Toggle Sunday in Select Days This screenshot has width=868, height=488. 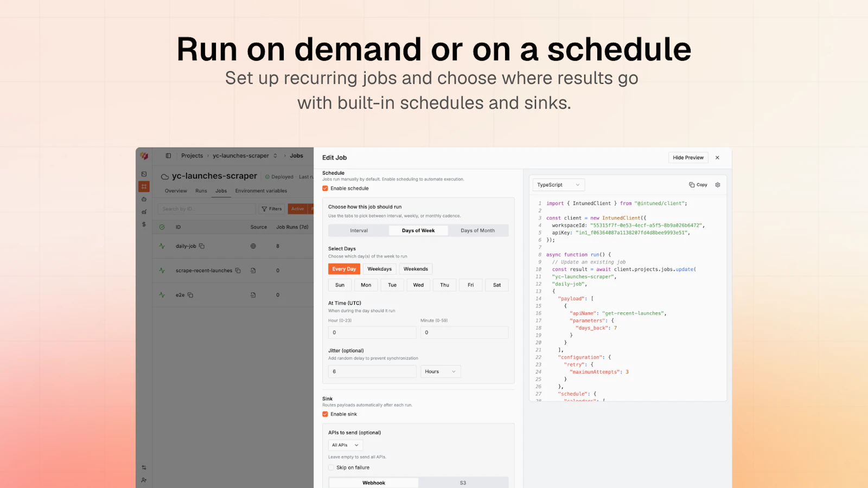pyautogui.click(x=340, y=285)
